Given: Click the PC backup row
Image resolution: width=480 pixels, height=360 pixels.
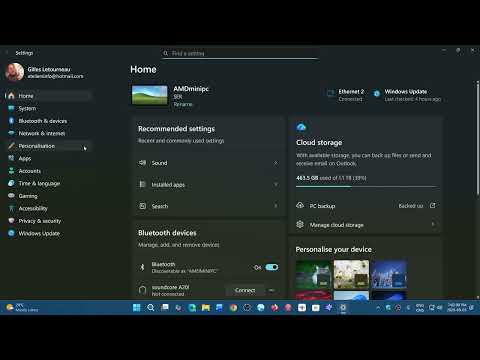Looking at the screenshot, I should click(x=366, y=206).
